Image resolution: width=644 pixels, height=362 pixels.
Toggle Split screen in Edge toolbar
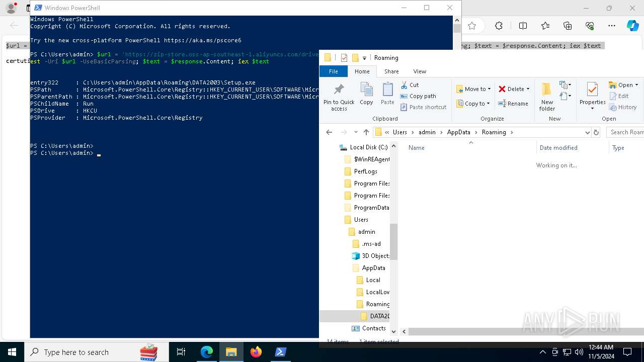click(523, 26)
